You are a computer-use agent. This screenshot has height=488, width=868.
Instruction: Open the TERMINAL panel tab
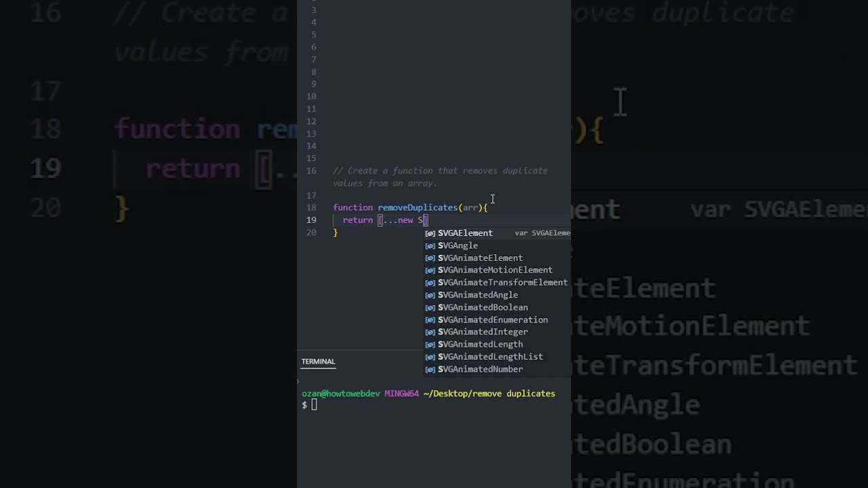tap(318, 361)
